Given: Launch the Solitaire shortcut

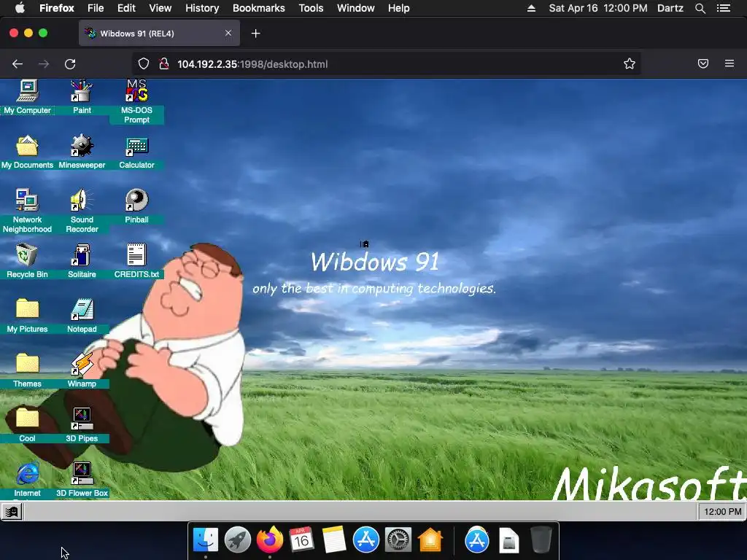Looking at the screenshot, I should pyautogui.click(x=82, y=261).
